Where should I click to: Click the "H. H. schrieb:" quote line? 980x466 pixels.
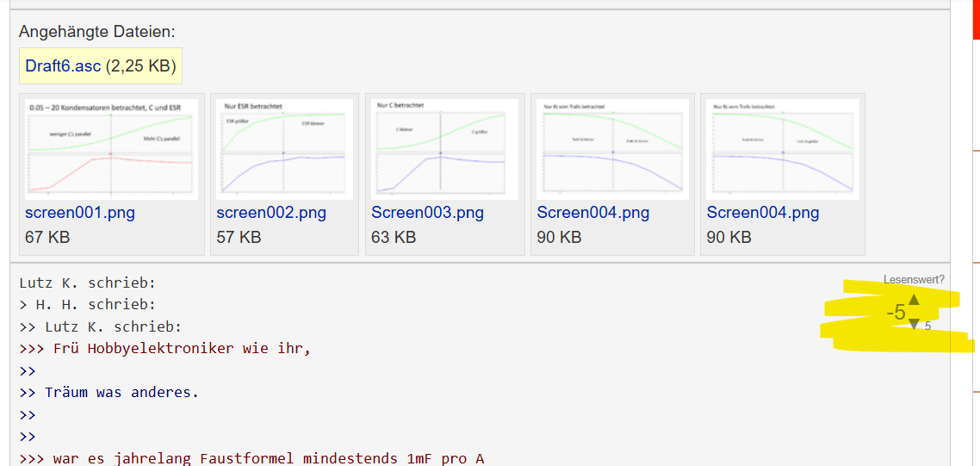pos(95,305)
